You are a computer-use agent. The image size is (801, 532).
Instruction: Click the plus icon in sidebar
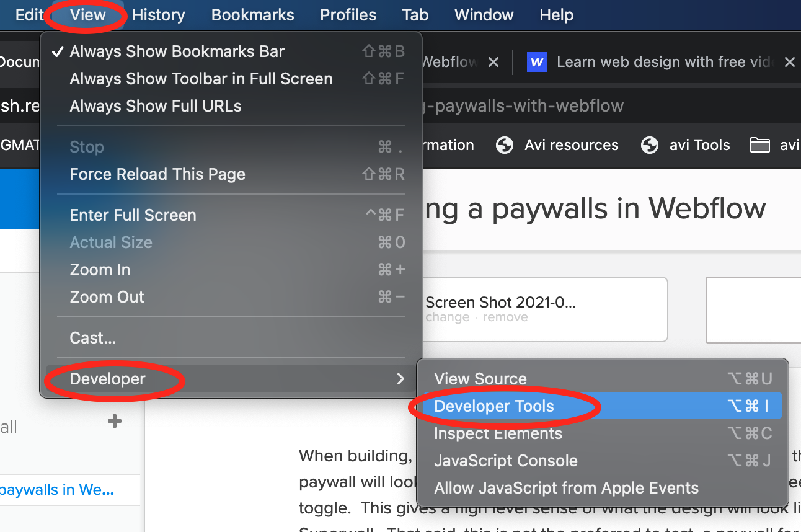click(x=115, y=422)
